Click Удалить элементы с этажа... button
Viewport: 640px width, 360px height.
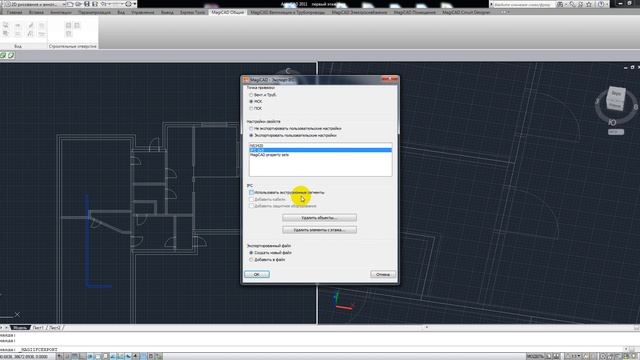pyautogui.click(x=319, y=230)
